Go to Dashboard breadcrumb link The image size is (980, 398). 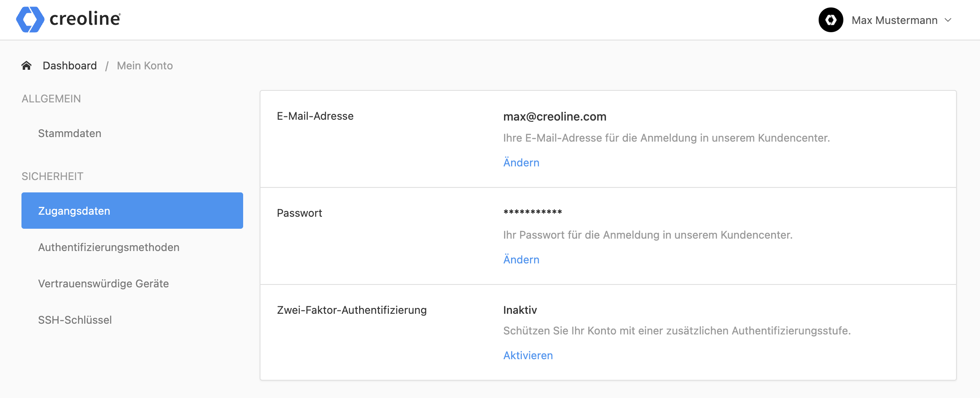(x=70, y=66)
